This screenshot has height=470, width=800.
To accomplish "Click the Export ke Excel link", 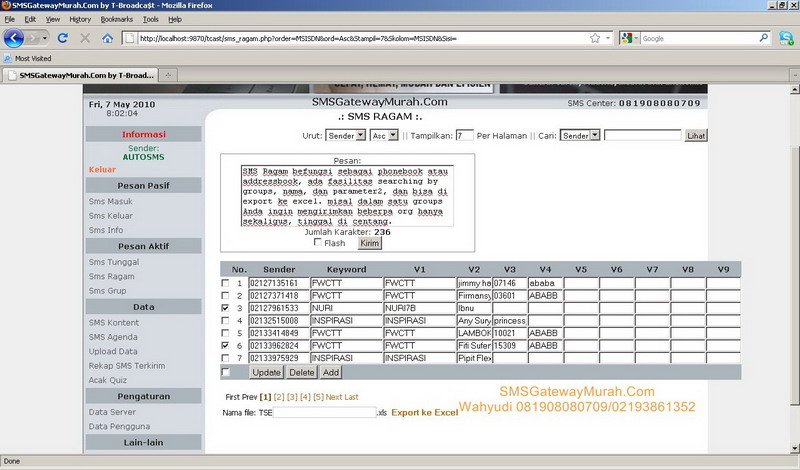I will coord(424,412).
